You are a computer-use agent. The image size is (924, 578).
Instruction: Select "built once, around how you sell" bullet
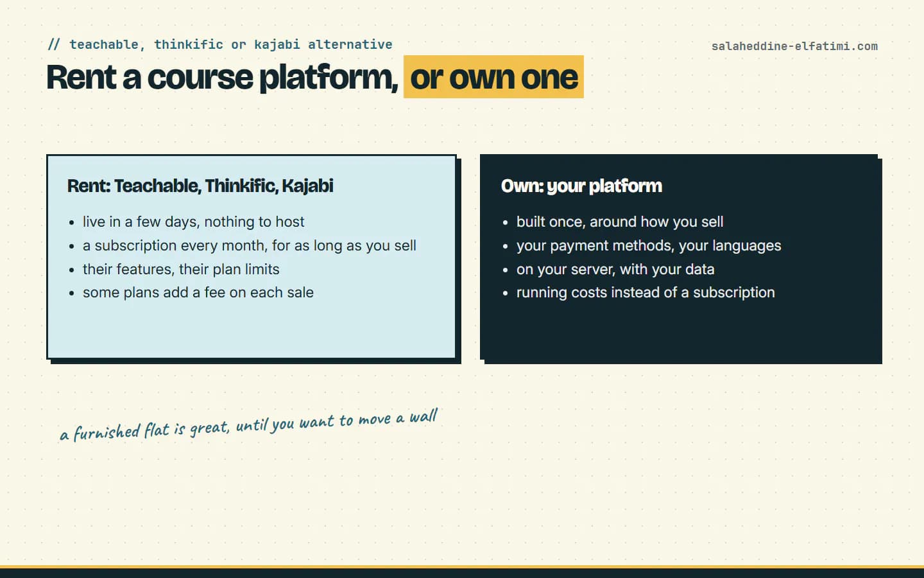620,222
